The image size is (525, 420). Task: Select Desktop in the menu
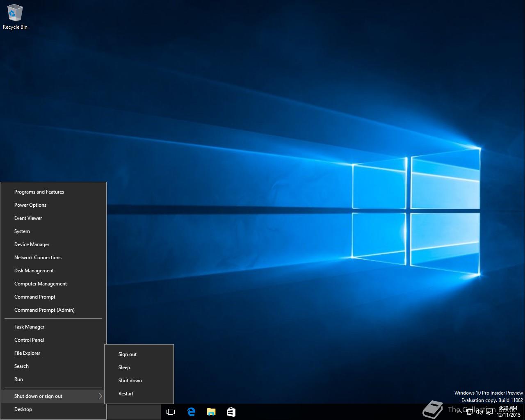53,409
